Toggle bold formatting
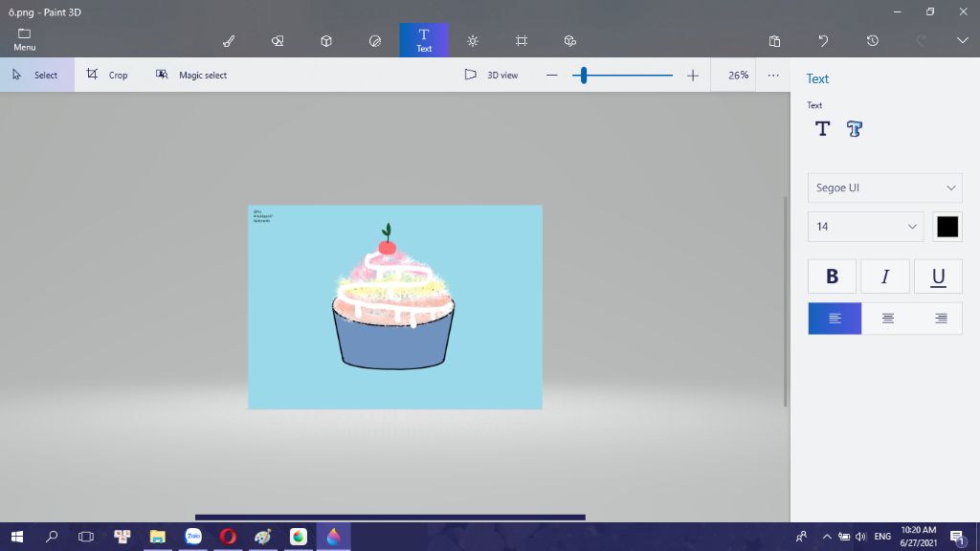980x551 pixels. click(x=832, y=276)
